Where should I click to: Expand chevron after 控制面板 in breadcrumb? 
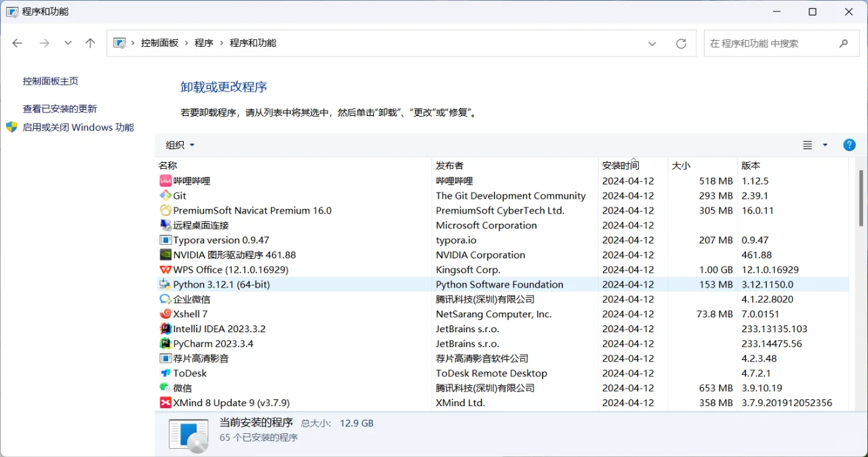click(x=186, y=43)
